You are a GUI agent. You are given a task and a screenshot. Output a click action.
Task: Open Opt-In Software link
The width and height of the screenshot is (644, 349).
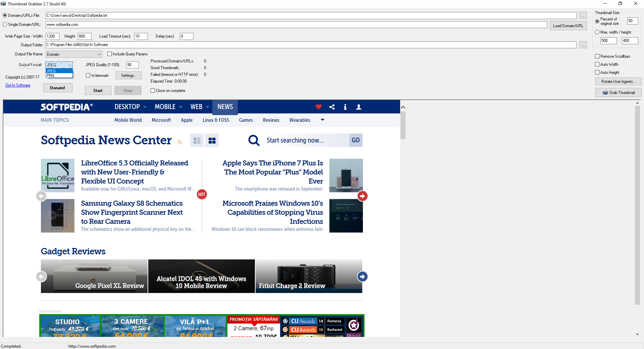coord(18,85)
